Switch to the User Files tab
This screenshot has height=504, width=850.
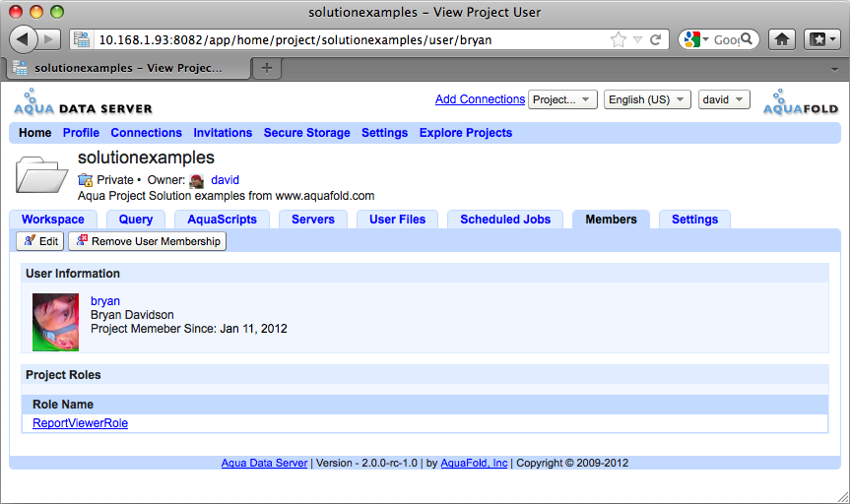397,220
